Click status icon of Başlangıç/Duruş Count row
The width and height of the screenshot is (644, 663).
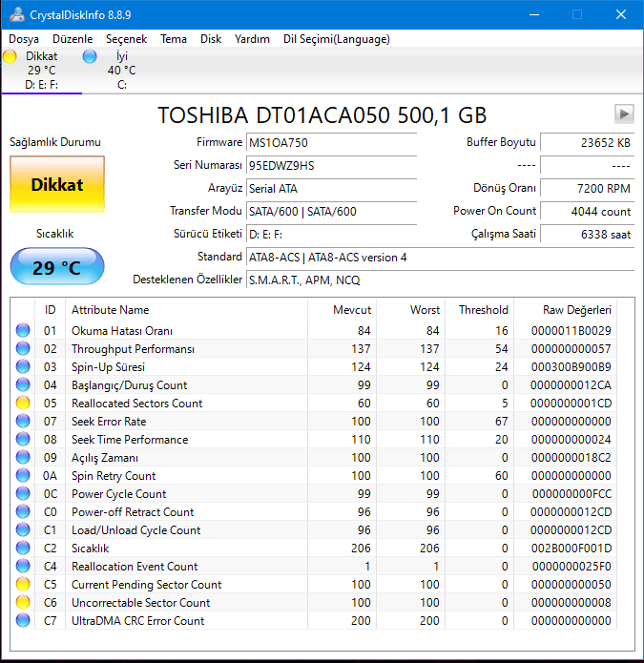pyautogui.click(x=23, y=384)
